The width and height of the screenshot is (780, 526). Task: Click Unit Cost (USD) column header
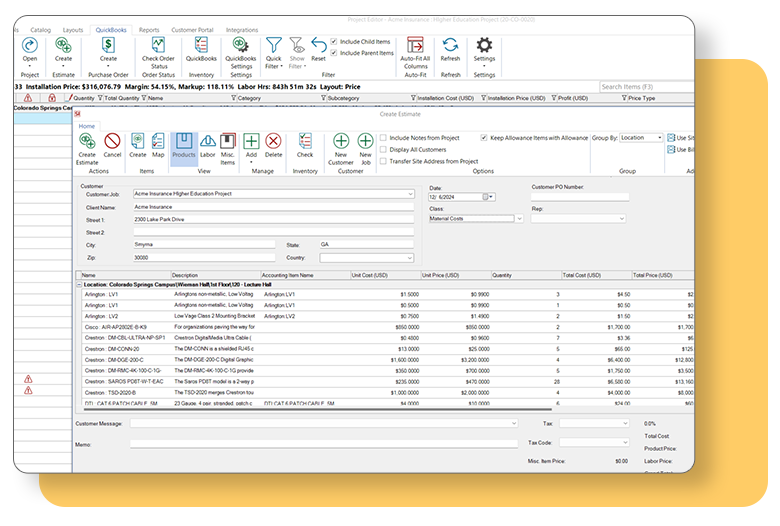click(385, 275)
